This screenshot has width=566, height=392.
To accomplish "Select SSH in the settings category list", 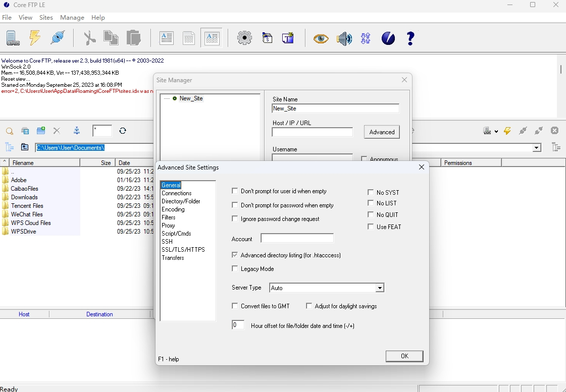I will tap(168, 241).
